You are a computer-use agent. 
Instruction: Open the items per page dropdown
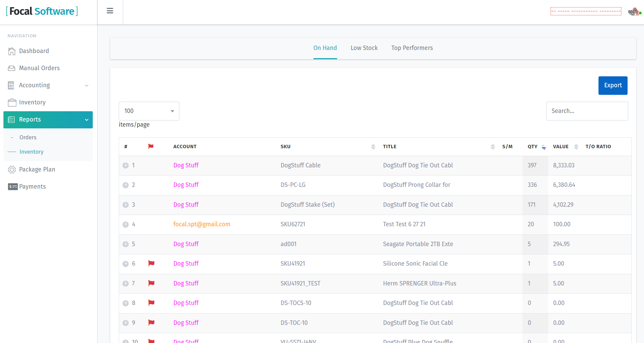pos(149,111)
